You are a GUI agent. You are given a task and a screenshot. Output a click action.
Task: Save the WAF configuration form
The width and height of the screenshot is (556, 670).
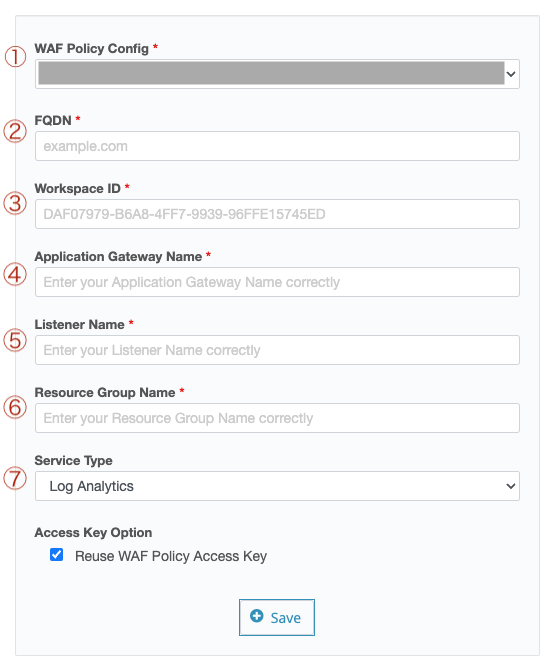tap(277, 617)
